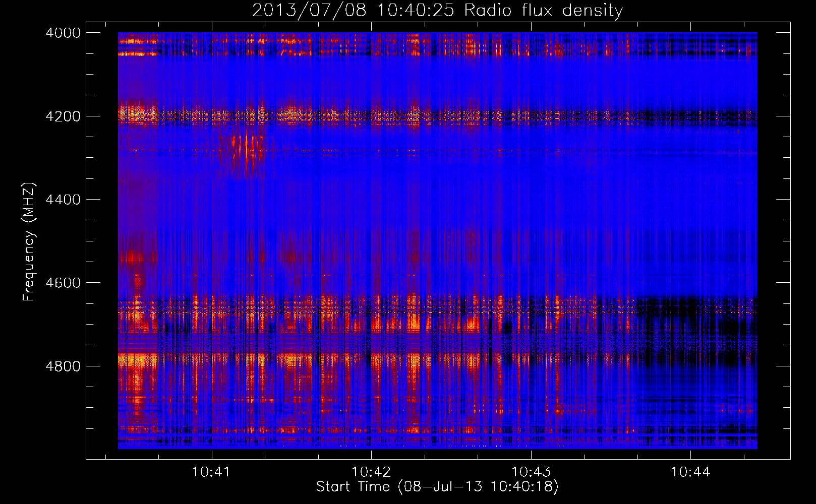
Task: Click the 'Start Time (08-Jul-13 10:40:18)' axis title
Action: [437, 487]
